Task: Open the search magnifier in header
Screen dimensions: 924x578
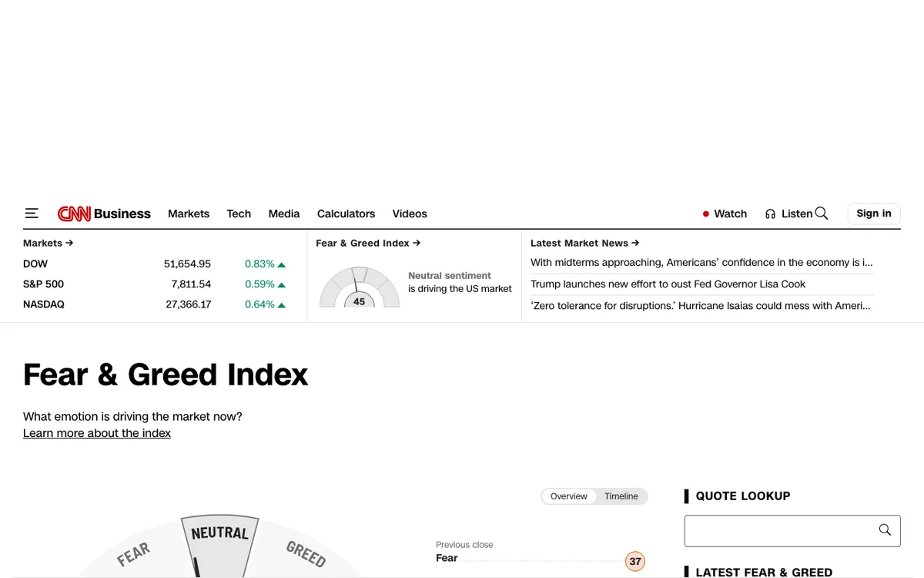Action: click(x=822, y=213)
